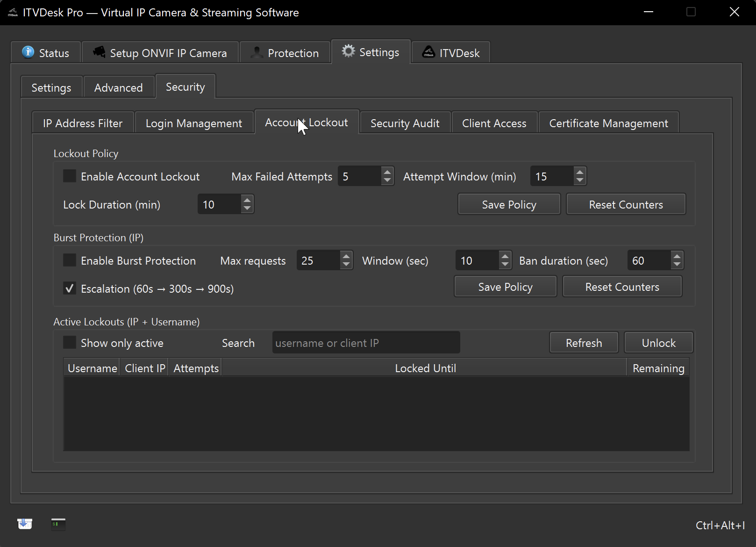Increase Max Failed Attempts with up arrow

pos(387,172)
